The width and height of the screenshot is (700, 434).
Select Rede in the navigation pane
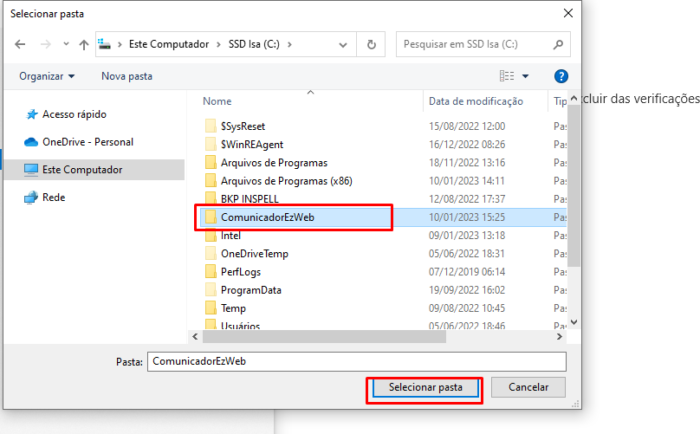pos(53,197)
